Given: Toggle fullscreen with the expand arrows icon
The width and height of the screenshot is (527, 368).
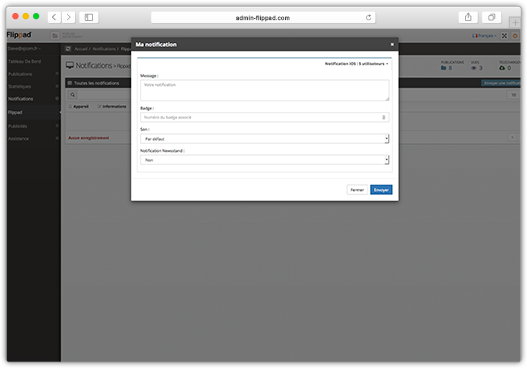Looking at the screenshot, I should pos(504,36).
